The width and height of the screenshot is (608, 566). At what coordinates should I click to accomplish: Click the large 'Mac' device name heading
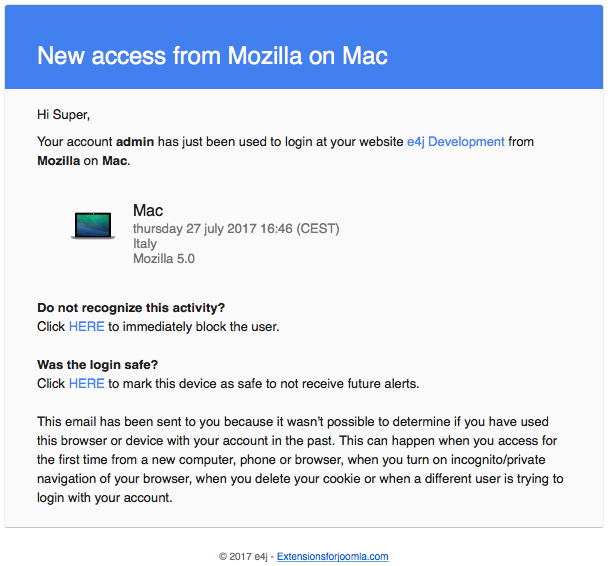tap(148, 210)
